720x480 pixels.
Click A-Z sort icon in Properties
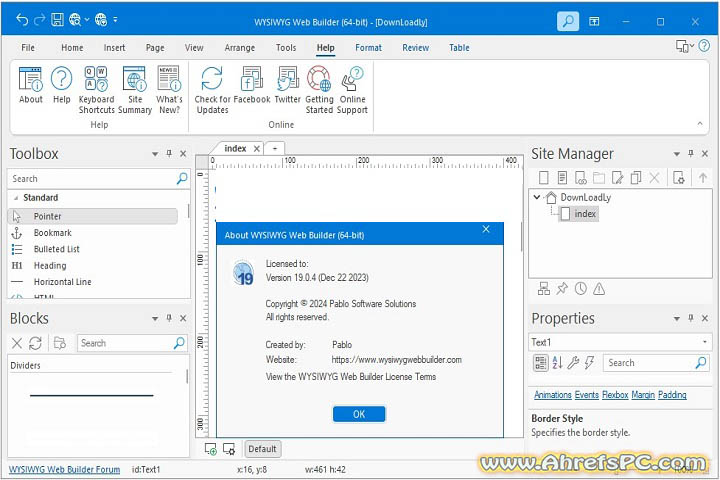pyautogui.click(x=557, y=362)
